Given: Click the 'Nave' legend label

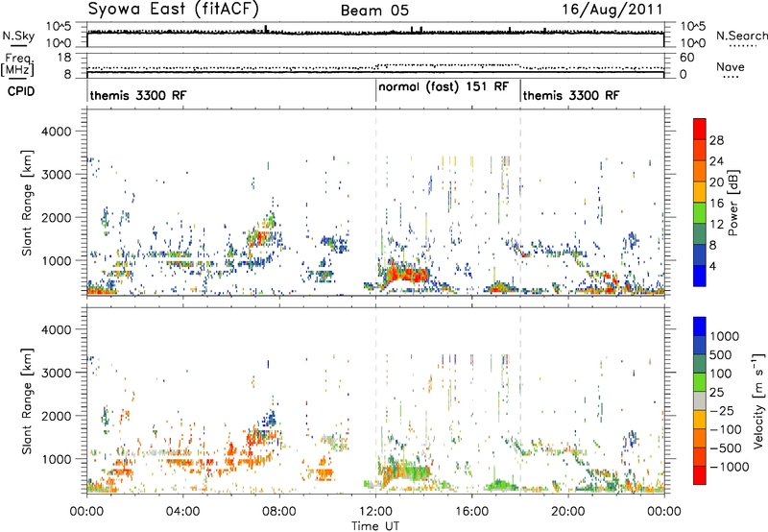Looking at the screenshot, I should (731, 66).
